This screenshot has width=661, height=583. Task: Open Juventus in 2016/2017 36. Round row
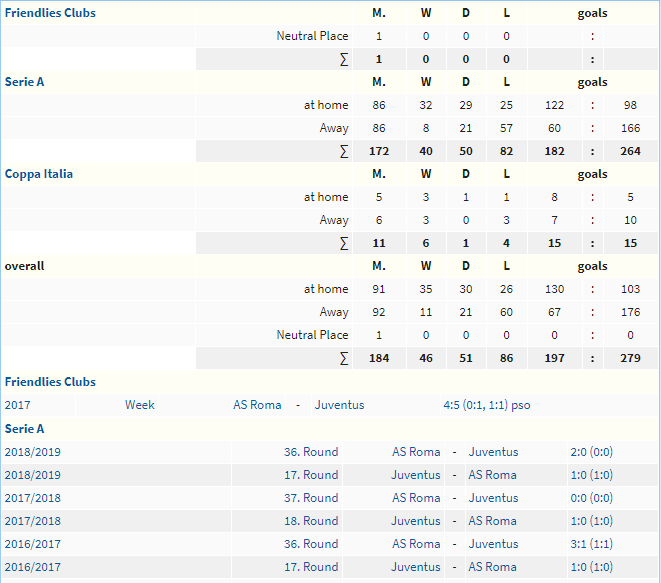click(x=493, y=544)
